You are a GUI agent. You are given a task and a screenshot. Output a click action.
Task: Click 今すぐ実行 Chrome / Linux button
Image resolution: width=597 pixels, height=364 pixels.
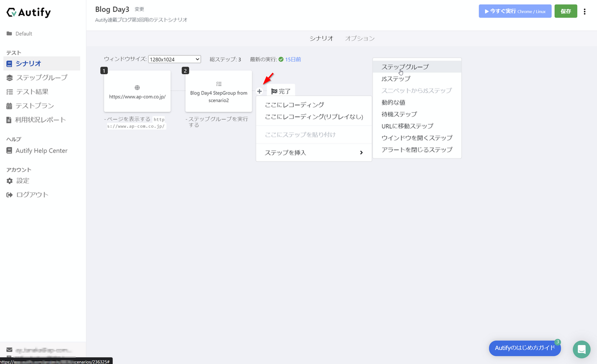[515, 11]
